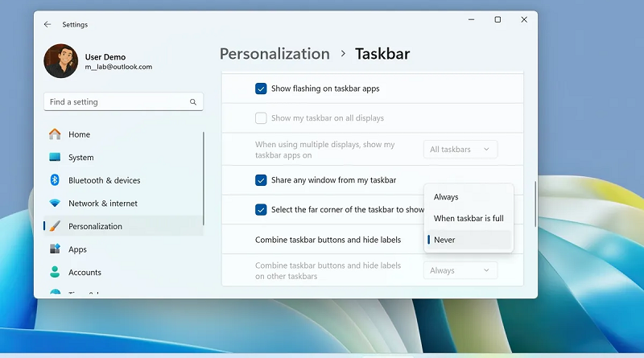Disable Select the far corner of taskbar checkbox
The width and height of the screenshot is (644, 358).
tap(261, 210)
